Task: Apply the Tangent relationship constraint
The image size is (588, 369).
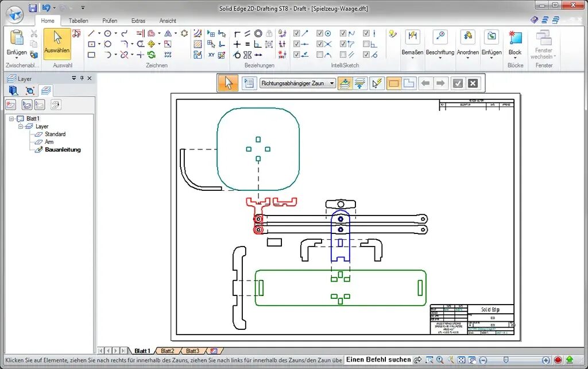Action: point(237,55)
